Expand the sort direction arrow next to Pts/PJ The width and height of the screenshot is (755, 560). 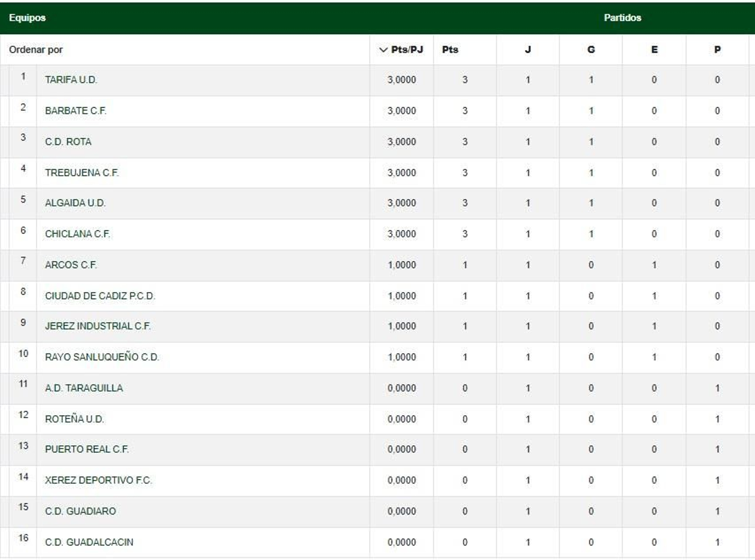coord(383,49)
